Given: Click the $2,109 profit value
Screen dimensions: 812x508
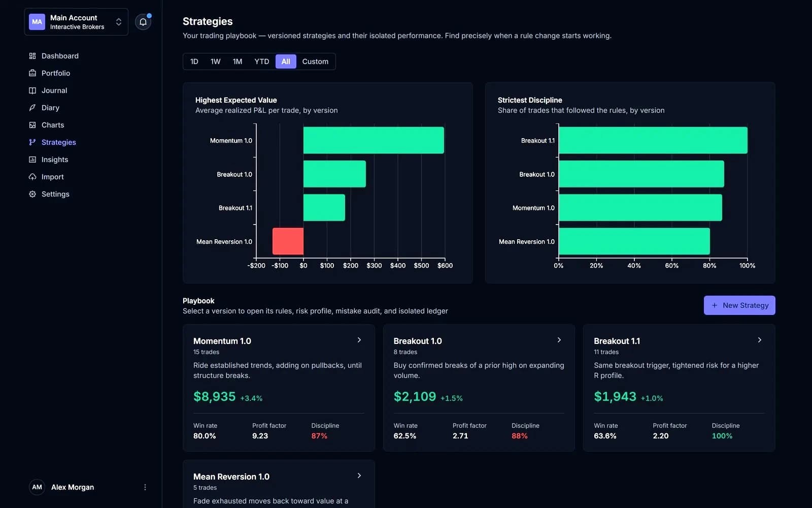Looking at the screenshot, I should pos(415,396).
